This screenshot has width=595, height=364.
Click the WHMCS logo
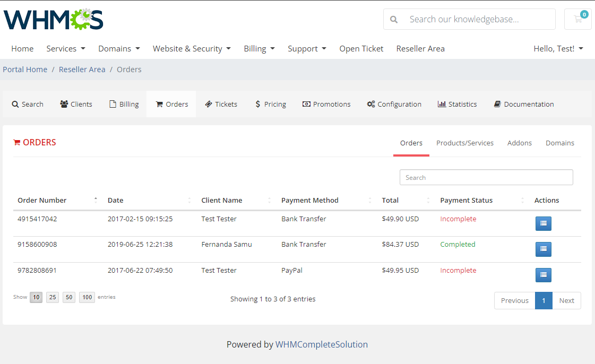point(54,19)
